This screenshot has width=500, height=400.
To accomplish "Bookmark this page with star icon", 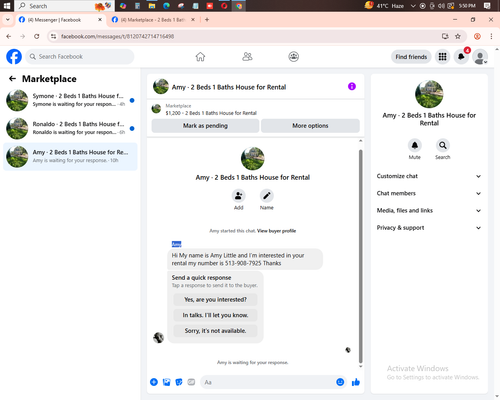I will point(458,36).
